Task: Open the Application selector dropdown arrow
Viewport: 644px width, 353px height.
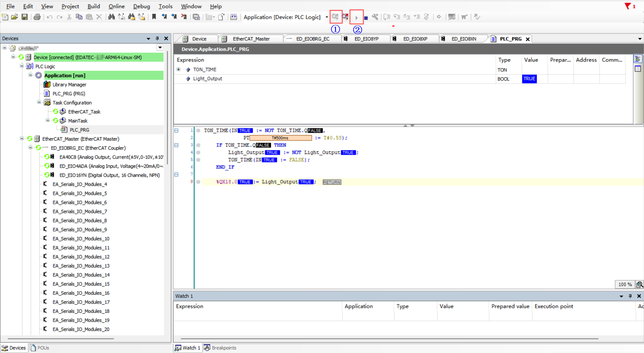Action: coord(327,17)
